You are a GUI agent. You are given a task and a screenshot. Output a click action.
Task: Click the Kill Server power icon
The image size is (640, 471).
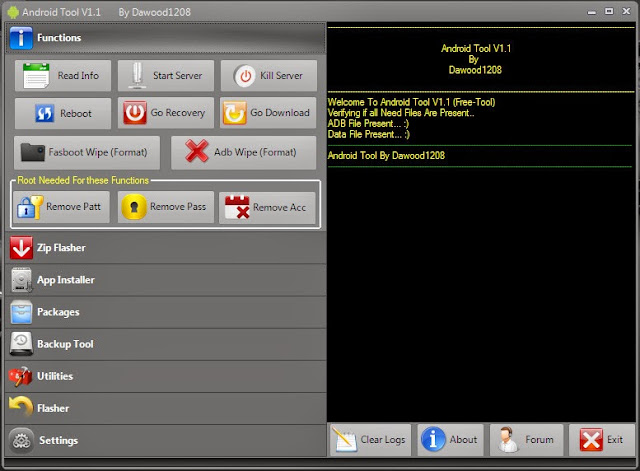pos(245,76)
